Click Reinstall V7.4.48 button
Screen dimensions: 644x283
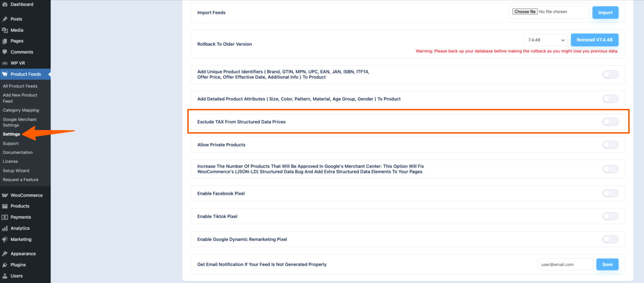pyautogui.click(x=594, y=40)
